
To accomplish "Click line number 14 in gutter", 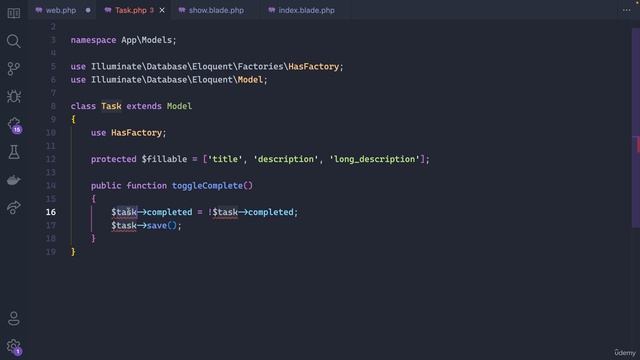I will [51, 186].
